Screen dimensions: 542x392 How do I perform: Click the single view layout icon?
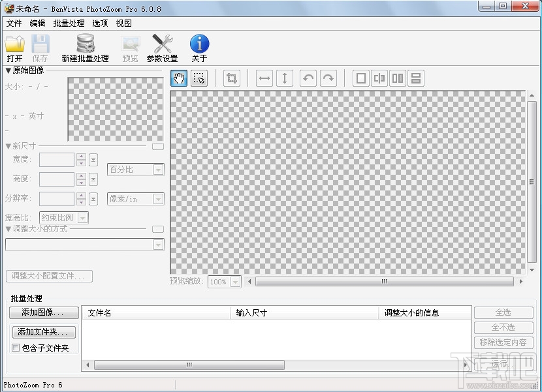tap(360, 78)
